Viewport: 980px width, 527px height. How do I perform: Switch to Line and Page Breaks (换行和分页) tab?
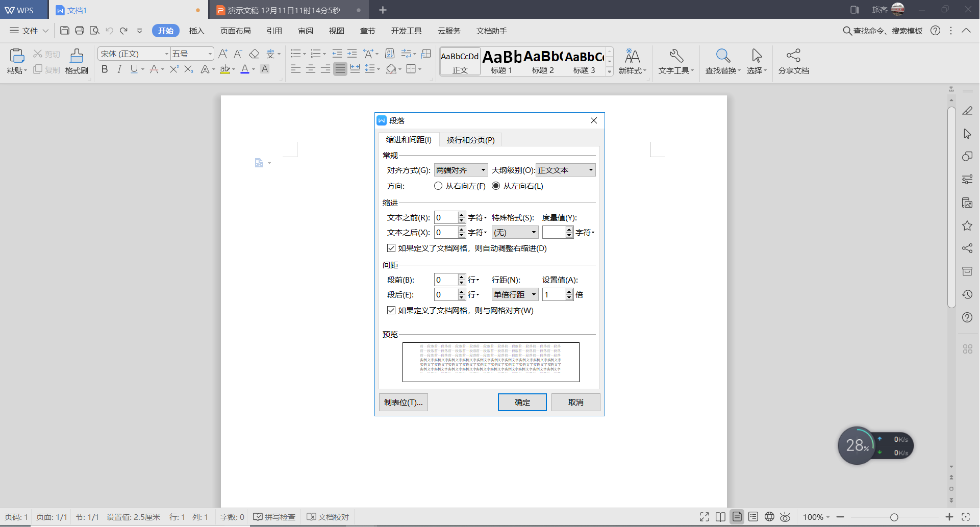pyautogui.click(x=470, y=140)
